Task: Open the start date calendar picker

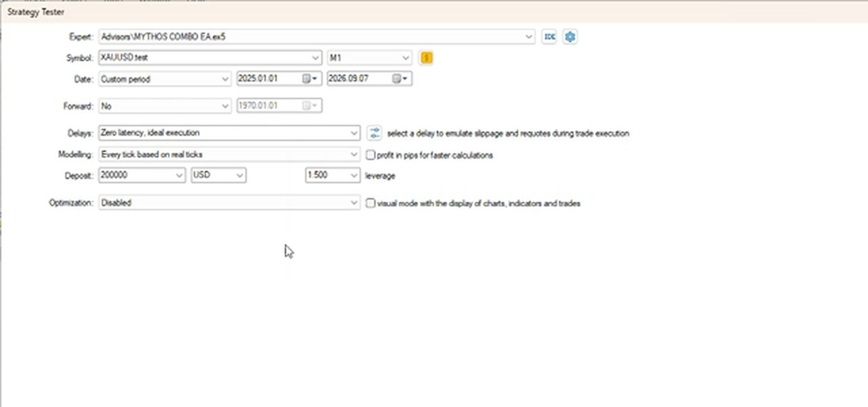Action: (x=309, y=79)
